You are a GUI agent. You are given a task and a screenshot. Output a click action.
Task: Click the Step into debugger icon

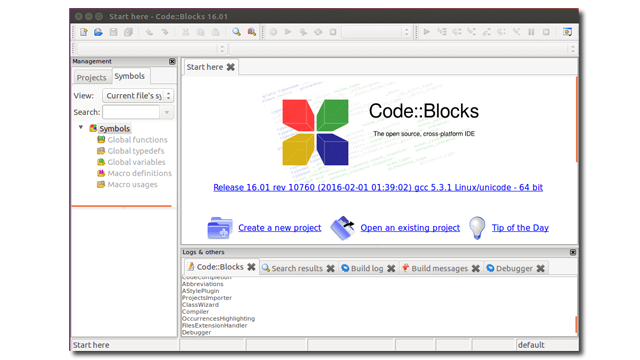(471, 32)
